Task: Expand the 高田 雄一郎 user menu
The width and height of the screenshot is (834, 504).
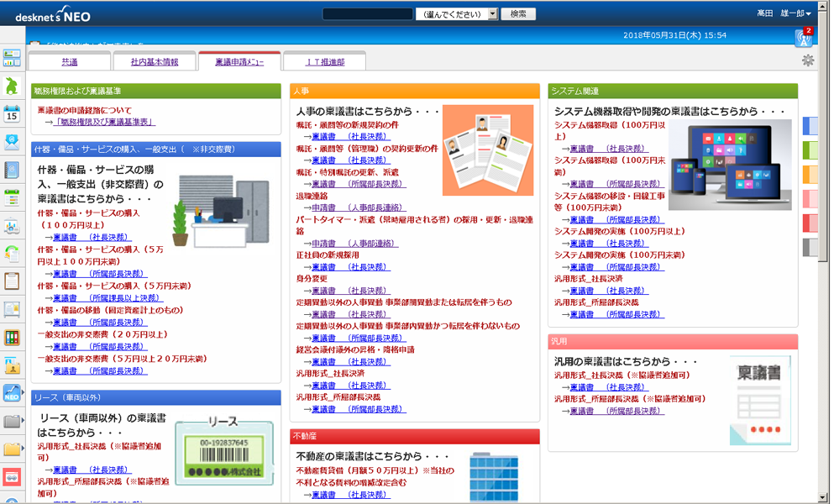Action: 784,14
